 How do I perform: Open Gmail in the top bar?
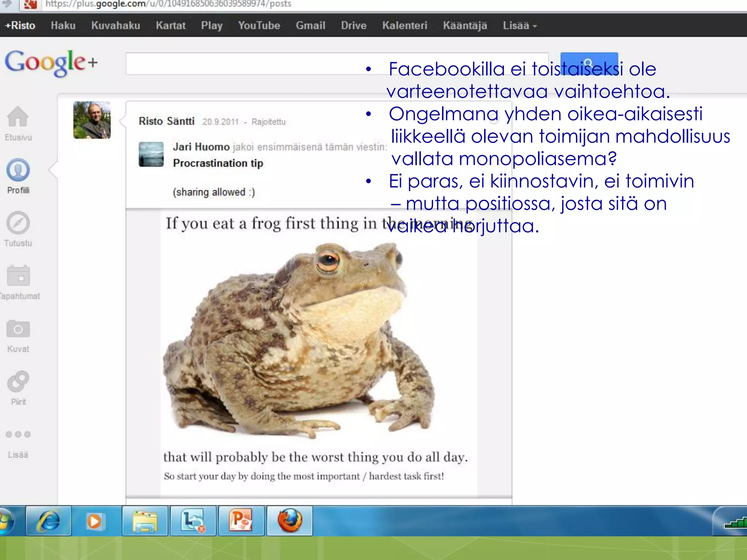tap(310, 26)
